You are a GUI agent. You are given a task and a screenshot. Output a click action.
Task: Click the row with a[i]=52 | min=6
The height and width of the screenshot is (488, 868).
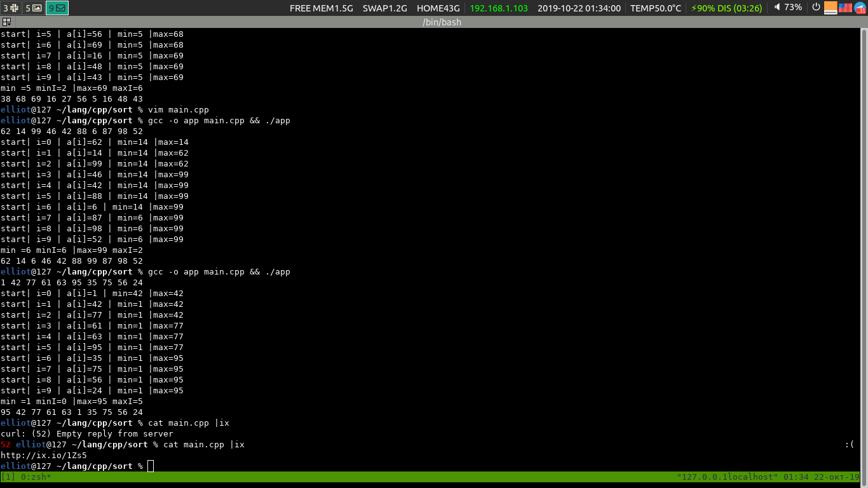pos(92,240)
